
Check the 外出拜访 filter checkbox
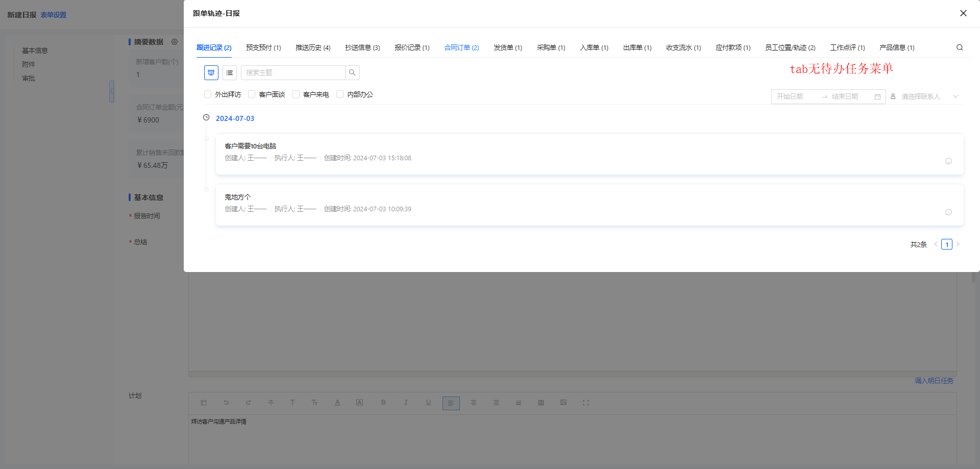(x=208, y=94)
